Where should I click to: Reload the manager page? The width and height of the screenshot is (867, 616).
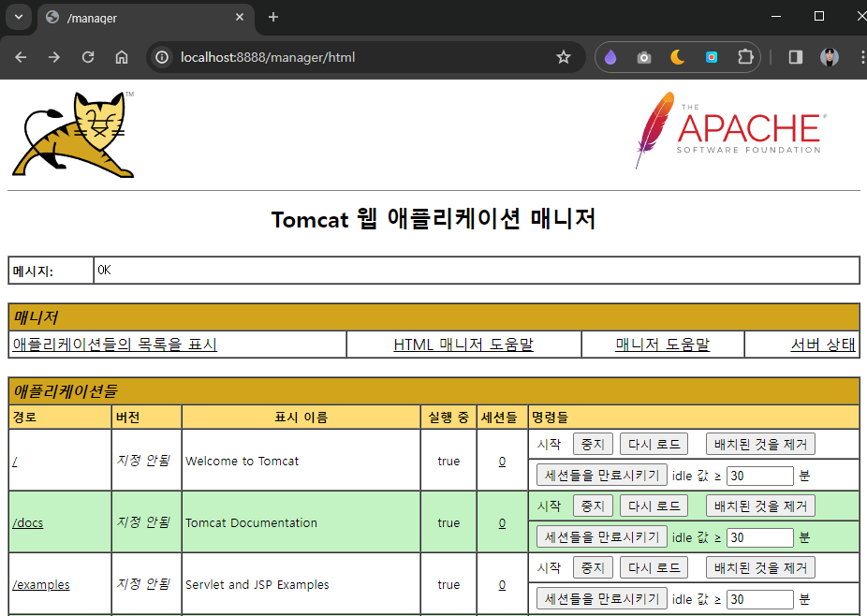pos(88,57)
